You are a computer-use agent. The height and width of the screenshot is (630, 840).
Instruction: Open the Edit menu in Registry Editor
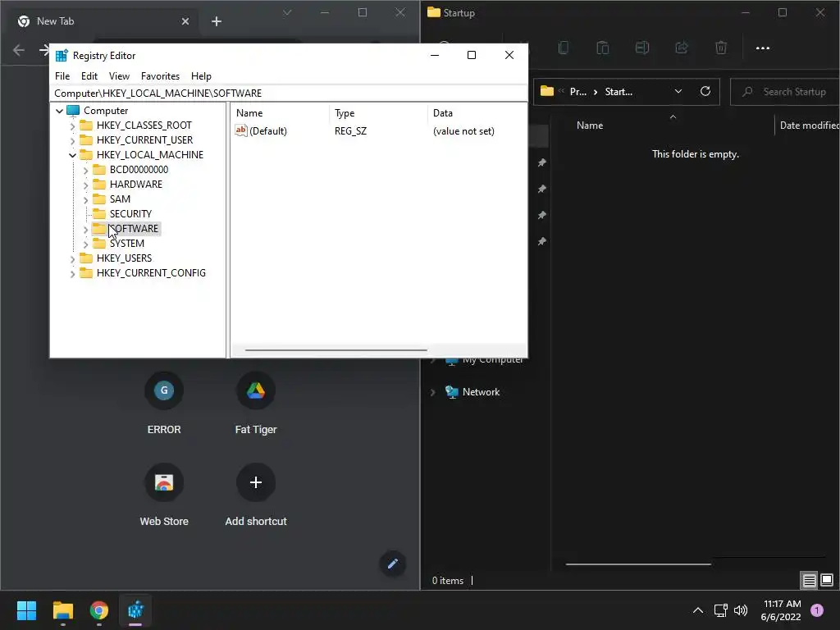coord(89,76)
